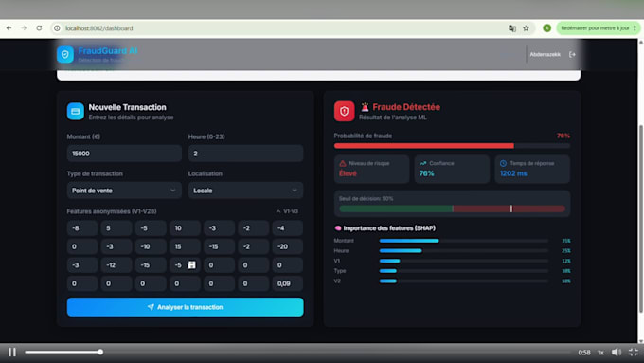Click the 1202 ms response time value
The image size is (644, 363).
(513, 173)
